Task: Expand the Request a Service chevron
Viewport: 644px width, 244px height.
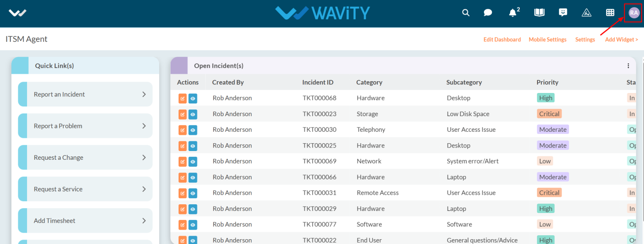Action: (x=144, y=189)
